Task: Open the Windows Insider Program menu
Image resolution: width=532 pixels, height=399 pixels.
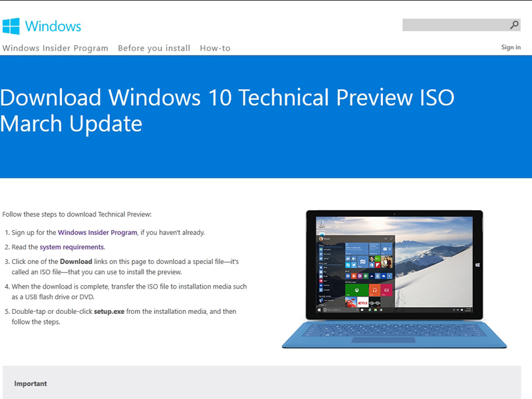Action: 55,48
